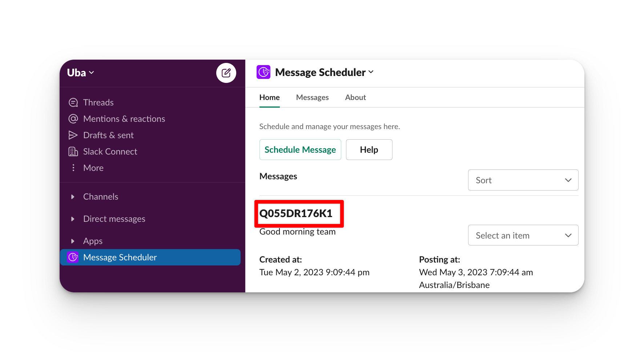Open the Sort dropdown
This screenshot has height=352, width=644.
point(523,180)
